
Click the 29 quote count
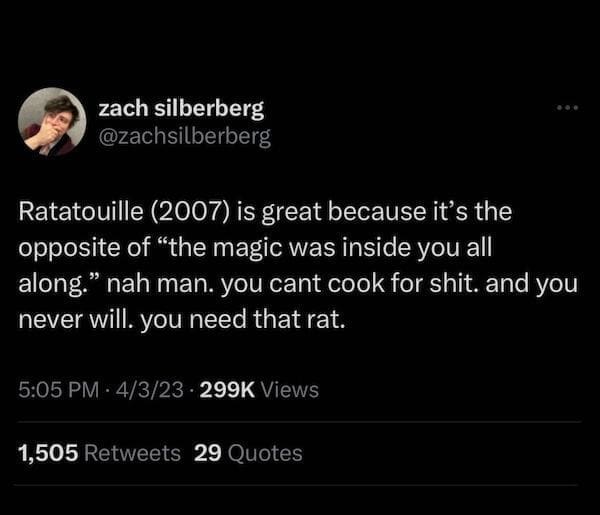coord(207,453)
